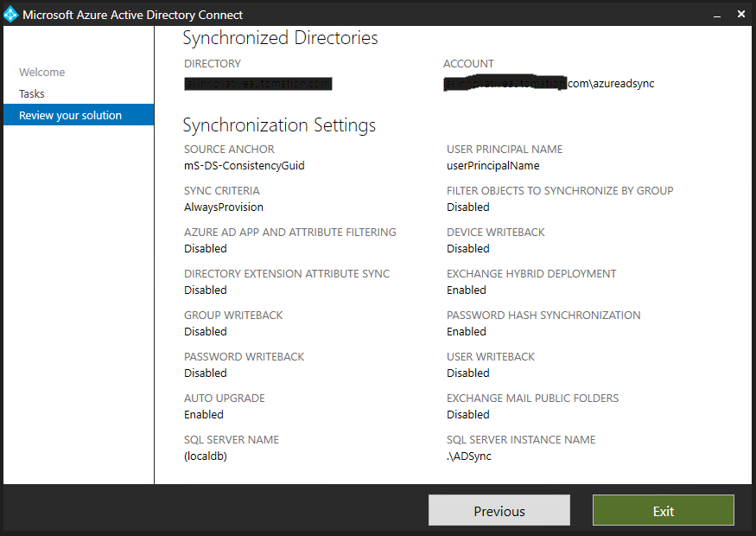The height and width of the screenshot is (536, 756).
Task: Click the SOURCE ANCHOR label
Action: click(x=229, y=149)
